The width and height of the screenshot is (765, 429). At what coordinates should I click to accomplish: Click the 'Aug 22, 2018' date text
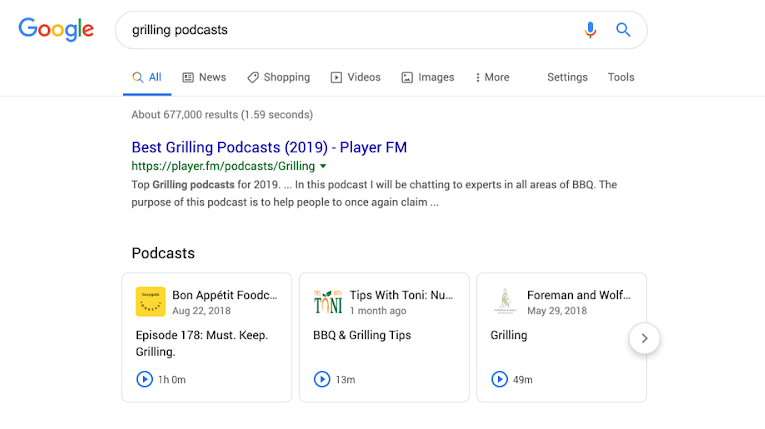point(201,311)
